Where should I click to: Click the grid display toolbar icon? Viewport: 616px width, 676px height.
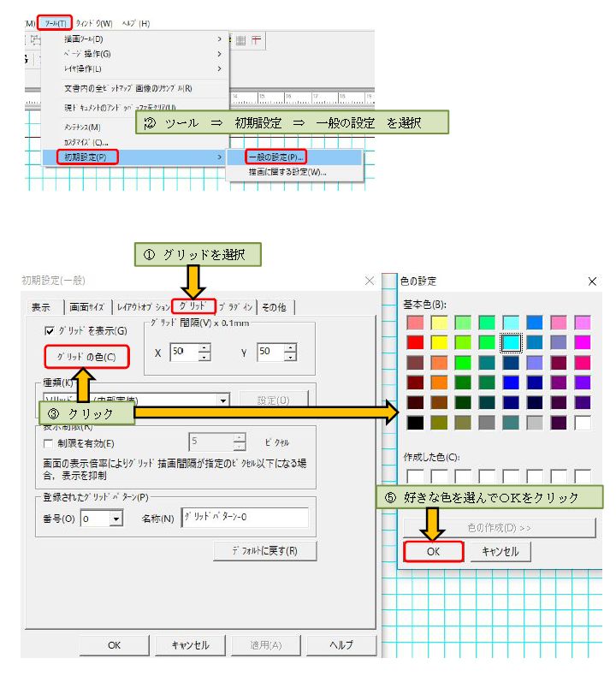[240, 40]
